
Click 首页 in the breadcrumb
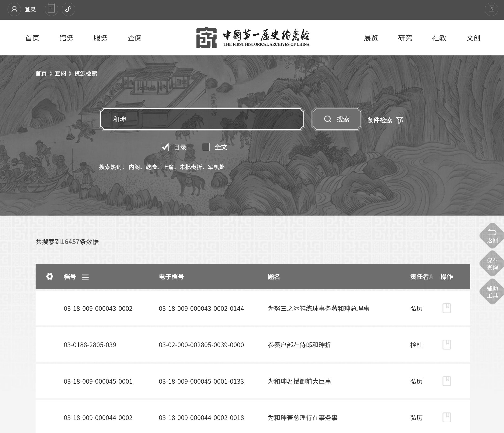(x=41, y=73)
